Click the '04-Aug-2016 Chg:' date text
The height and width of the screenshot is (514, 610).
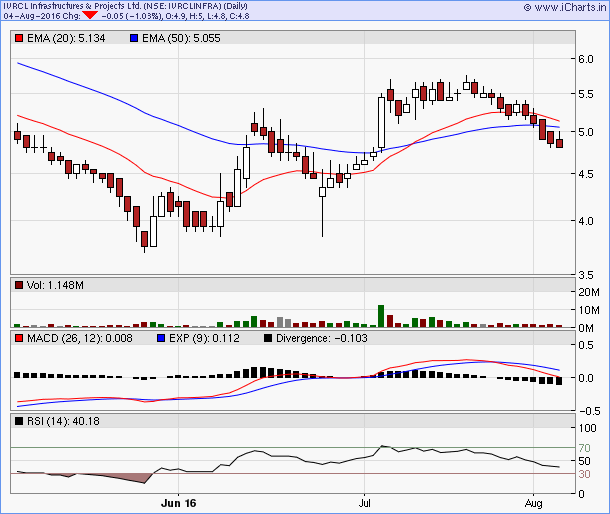click(x=42, y=16)
